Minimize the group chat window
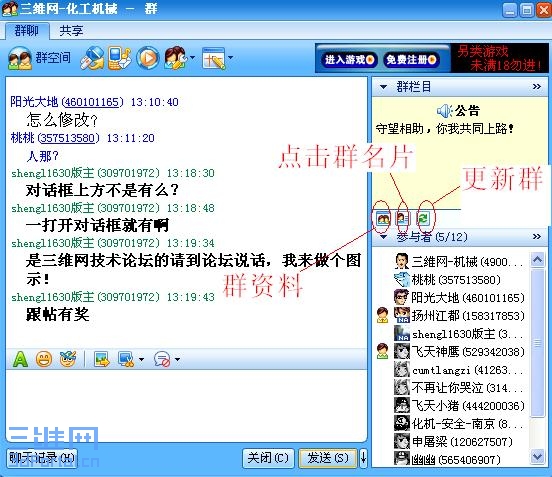 tap(509, 10)
